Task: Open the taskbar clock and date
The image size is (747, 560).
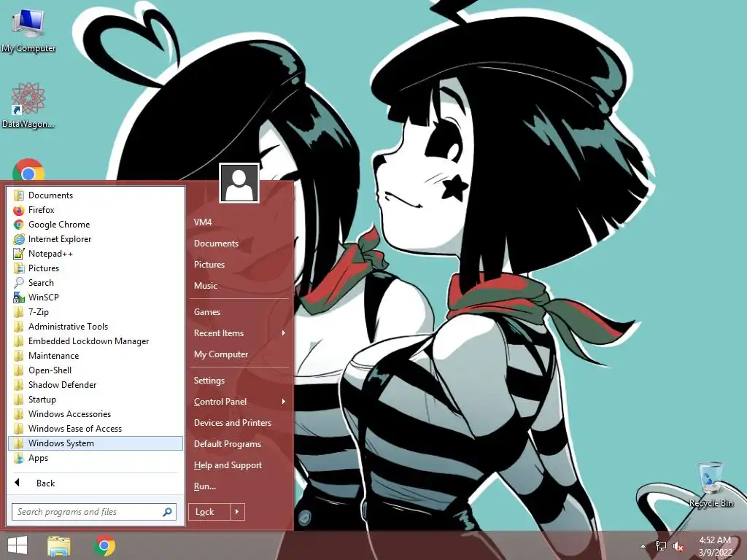Action: click(715, 546)
